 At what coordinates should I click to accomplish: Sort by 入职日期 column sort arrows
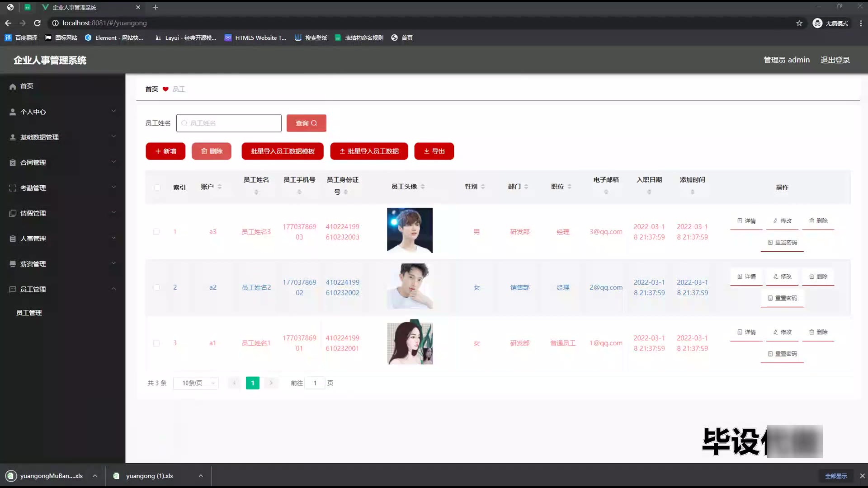[x=649, y=192]
